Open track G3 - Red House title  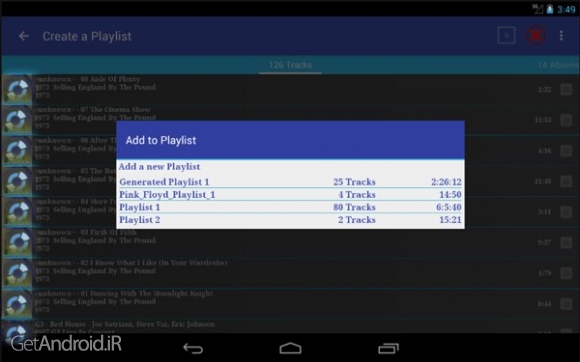coord(125,324)
